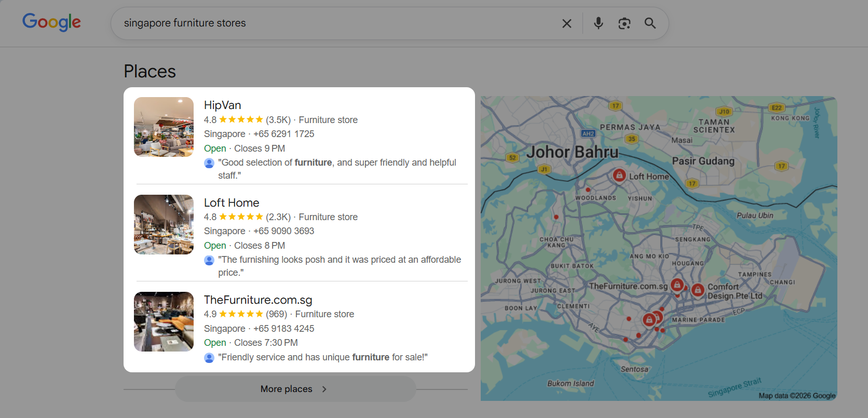Click the Johor Bahru label on map
868x418 pixels.
click(x=572, y=152)
